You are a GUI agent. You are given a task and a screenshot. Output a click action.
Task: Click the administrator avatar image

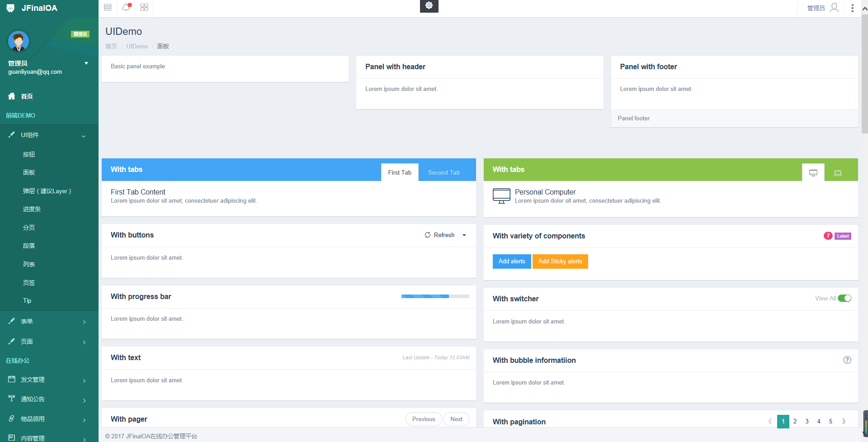coord(19,41)
